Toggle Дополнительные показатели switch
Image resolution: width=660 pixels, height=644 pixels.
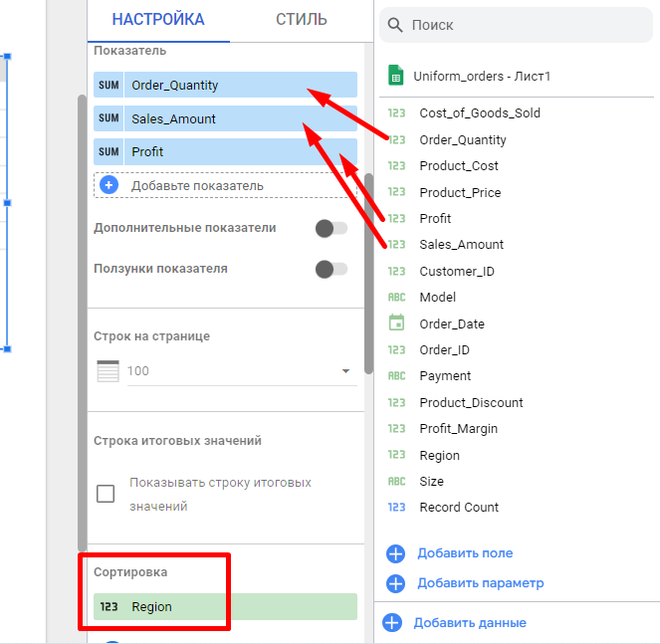(x=330, y=229)
